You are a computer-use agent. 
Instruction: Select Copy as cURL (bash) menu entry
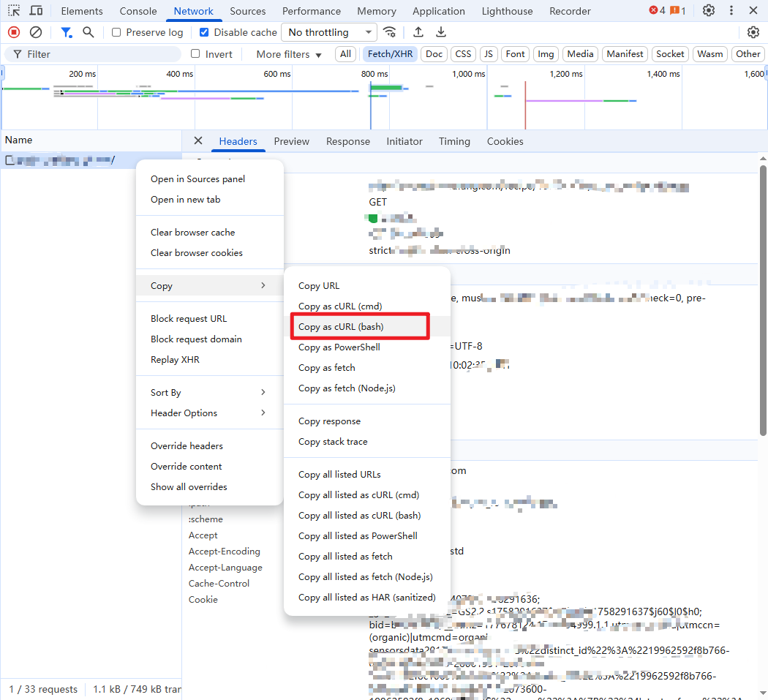pos(341,326)
